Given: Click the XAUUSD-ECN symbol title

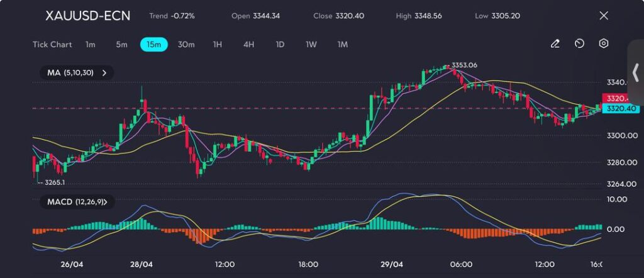Looking at the screenshot, I should click(x=88, y=16).
